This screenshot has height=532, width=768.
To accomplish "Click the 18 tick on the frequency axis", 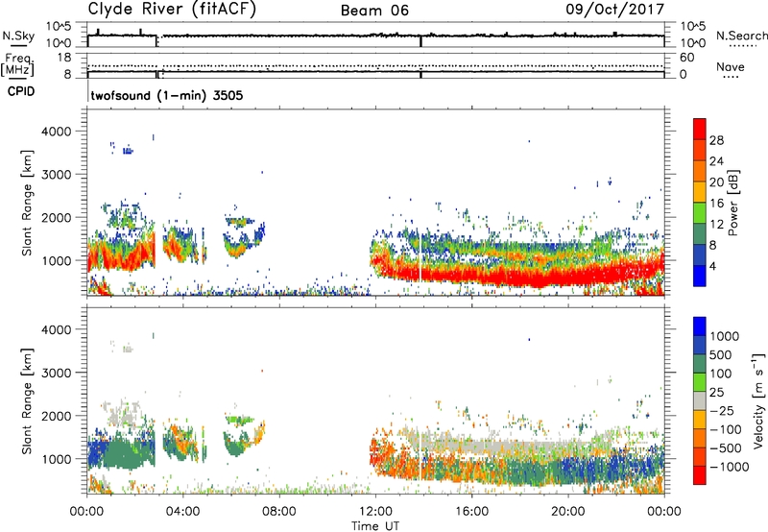I will (64, 58).
